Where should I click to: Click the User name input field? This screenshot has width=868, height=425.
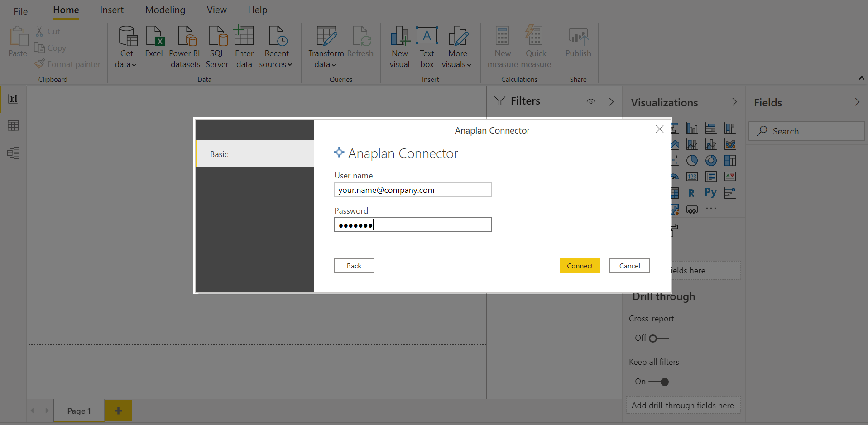(x=413, y=190)
